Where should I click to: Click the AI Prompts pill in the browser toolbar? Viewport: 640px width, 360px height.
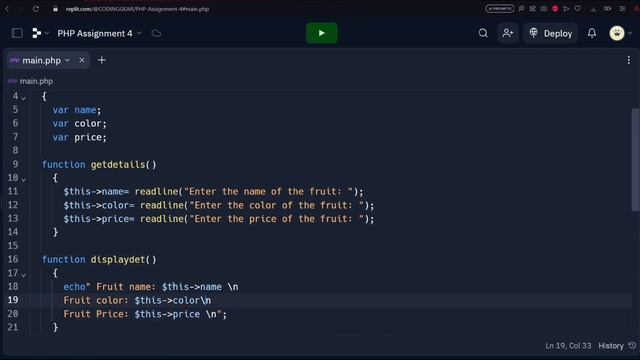500,9
